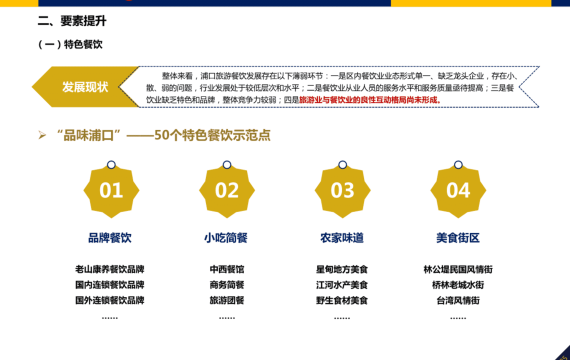Select the 小吃简餐 heading
This screenshot has width=570, height=360.
click(226, 238)
